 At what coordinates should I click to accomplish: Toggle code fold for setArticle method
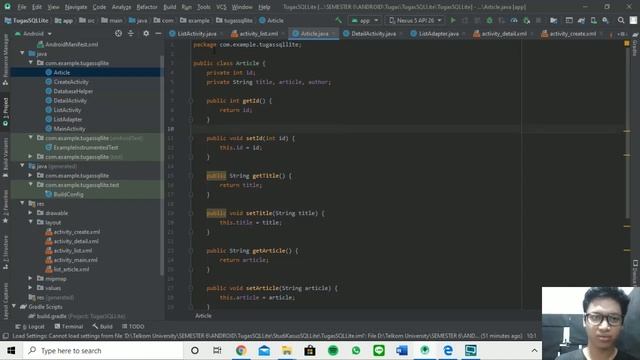[x=191, y=288]
